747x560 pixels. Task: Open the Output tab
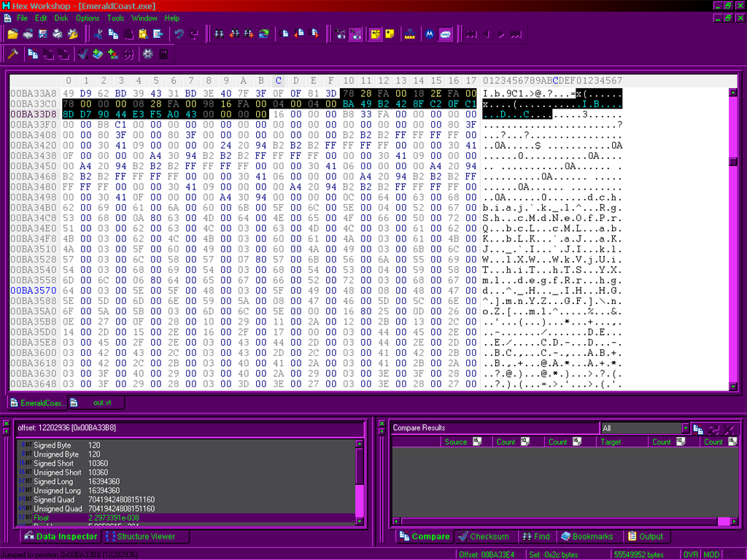point(646,537)
